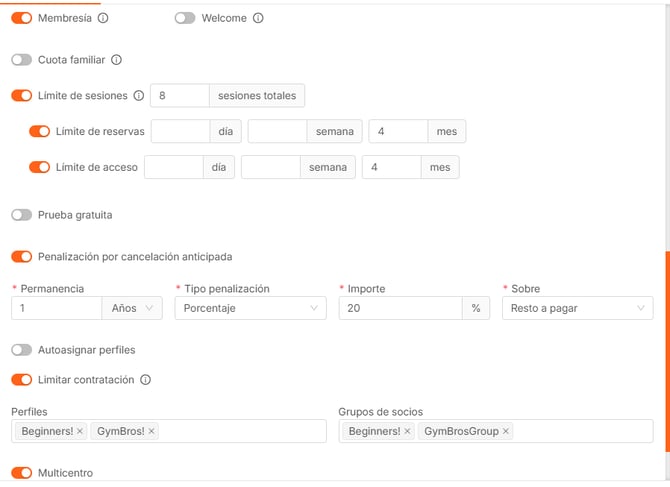Remove Beginners! tag from Grupos de socios
Screen dimensions: 670x487
407,431
